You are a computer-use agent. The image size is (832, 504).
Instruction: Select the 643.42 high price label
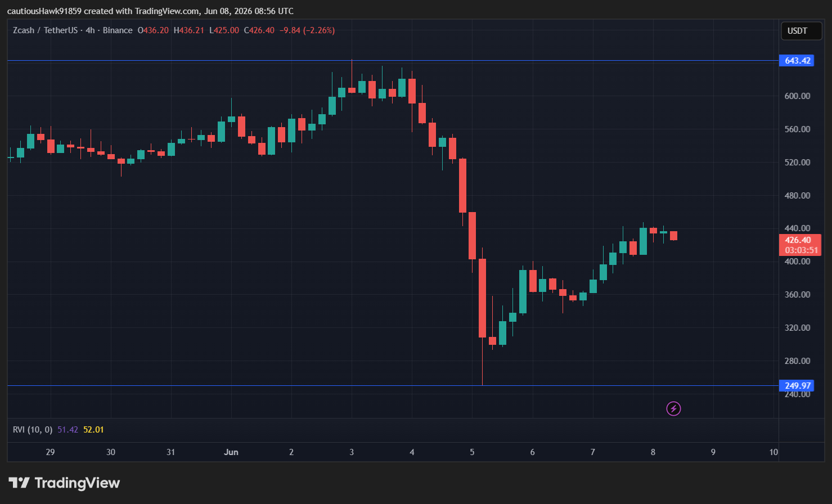(x=797, y=61)
